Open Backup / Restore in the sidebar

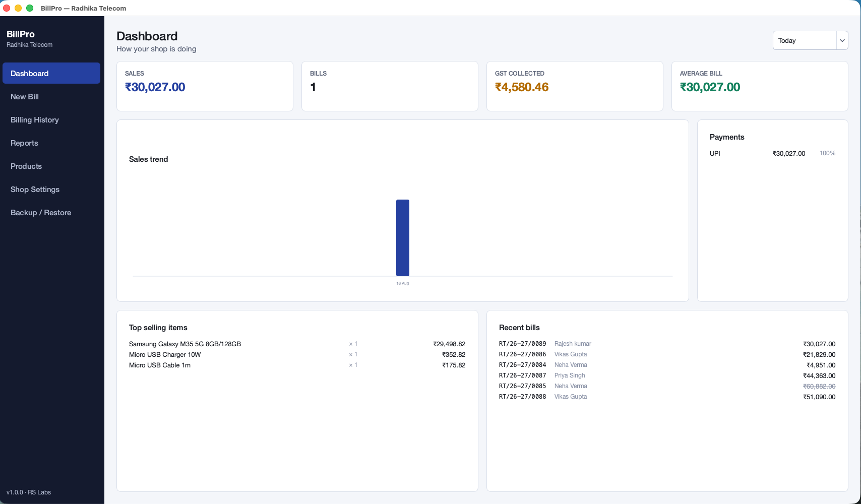point(51,212)
